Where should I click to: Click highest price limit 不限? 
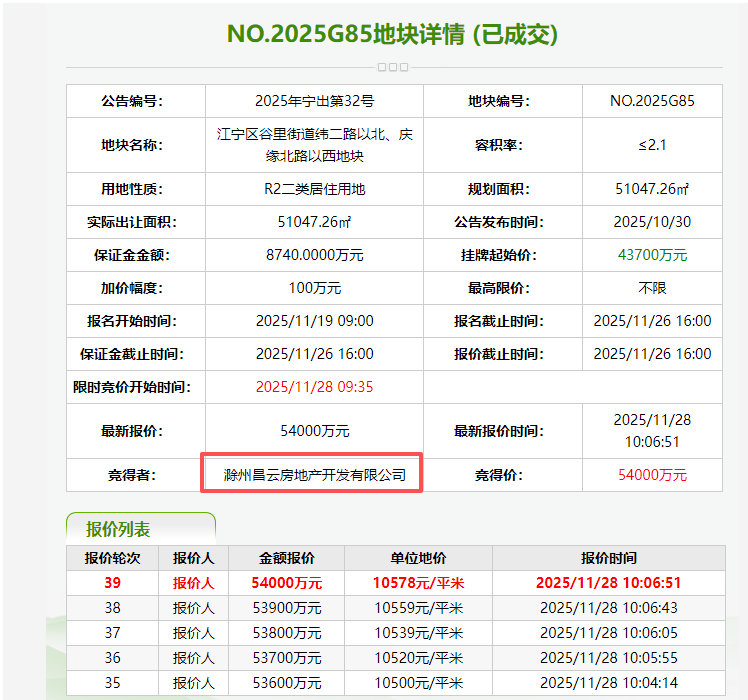click(652, 288)
